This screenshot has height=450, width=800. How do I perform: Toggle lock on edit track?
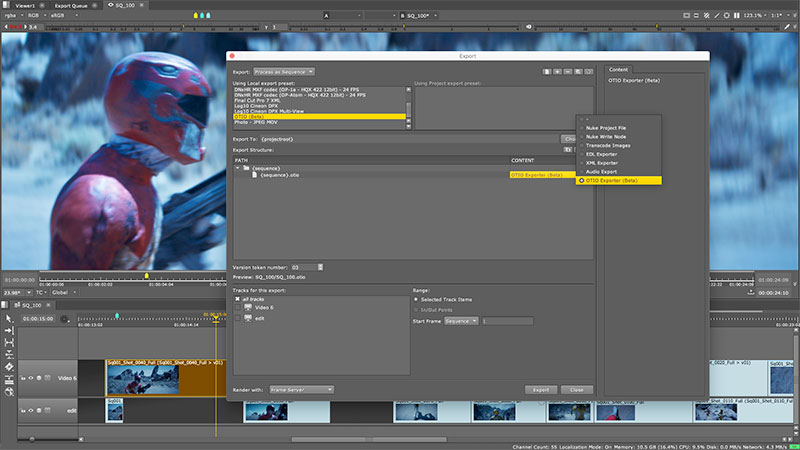[x=23, y=411]
